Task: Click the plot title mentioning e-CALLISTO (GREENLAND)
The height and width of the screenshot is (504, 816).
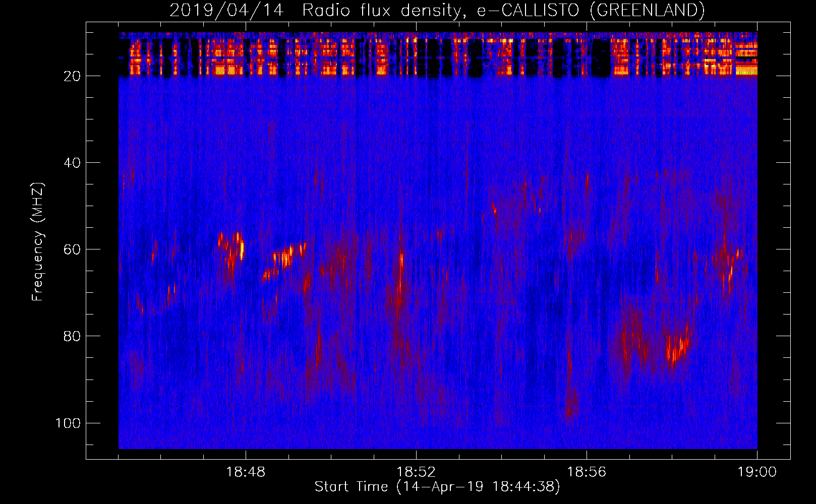Action: point(437,11)
